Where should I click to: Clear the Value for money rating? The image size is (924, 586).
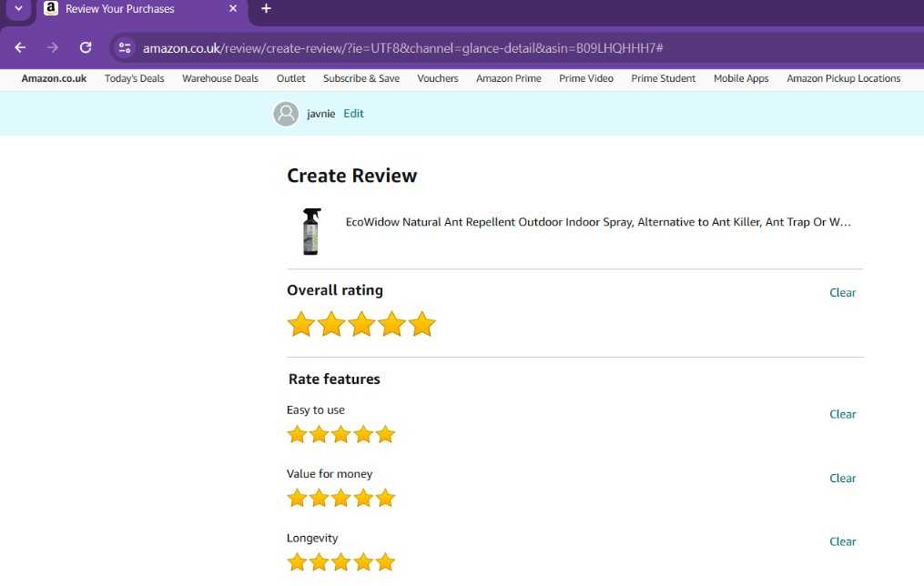843,479
